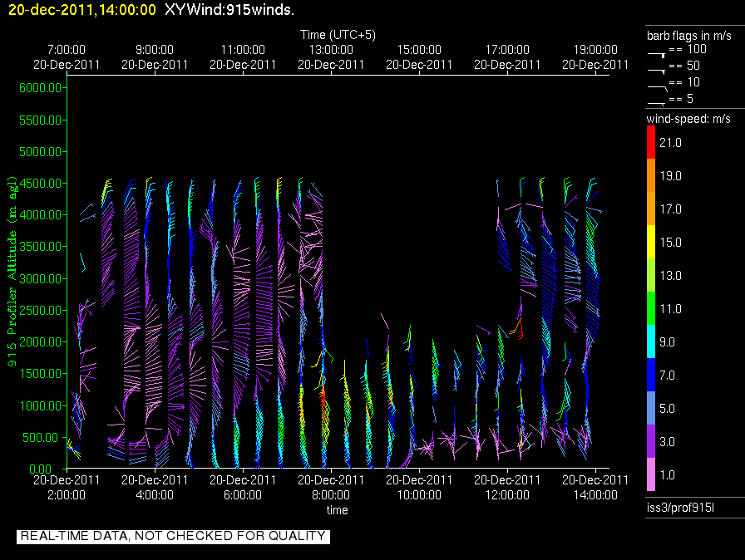Click the cyan 9.0 color band
Image resolution: width=745 pixels, height=560 pixels.
[x=650, y=341]
